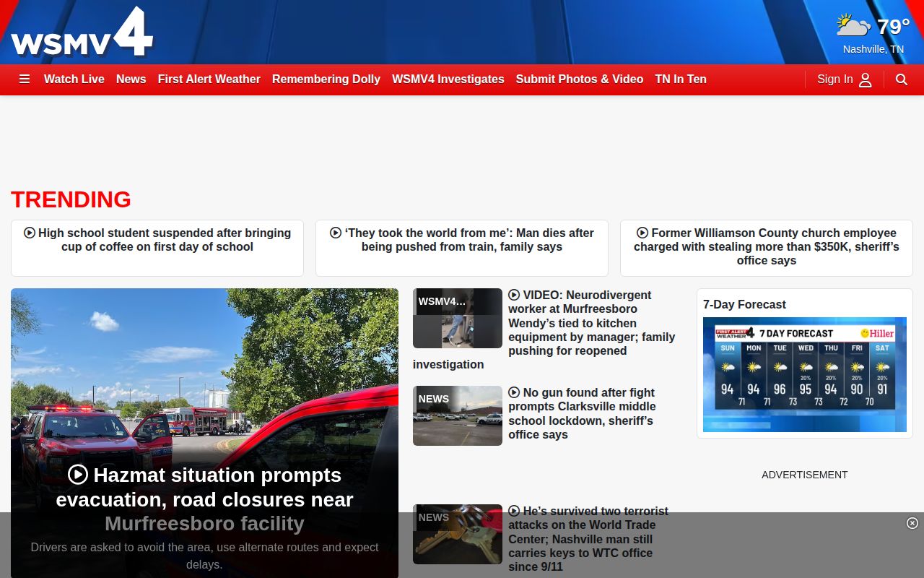Select Submit Photos & Video
The height and width of the screenshot is (578, 924).
click(x=580, y=79)
